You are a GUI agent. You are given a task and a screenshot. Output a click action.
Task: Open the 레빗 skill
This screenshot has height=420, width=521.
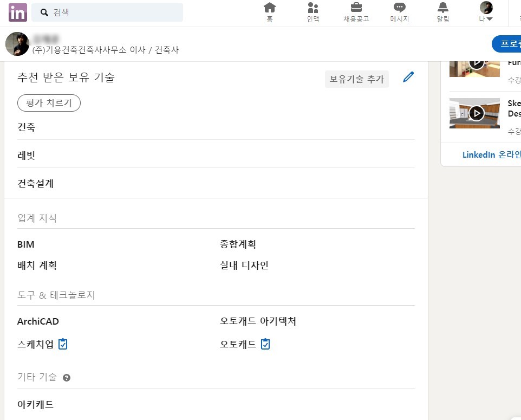pos(26,156)
